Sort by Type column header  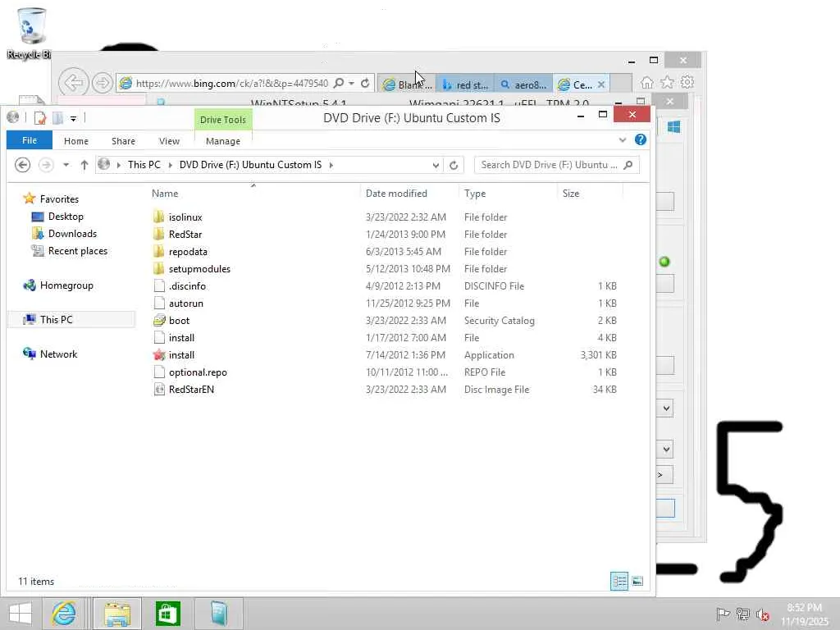[x=475, y=194]
